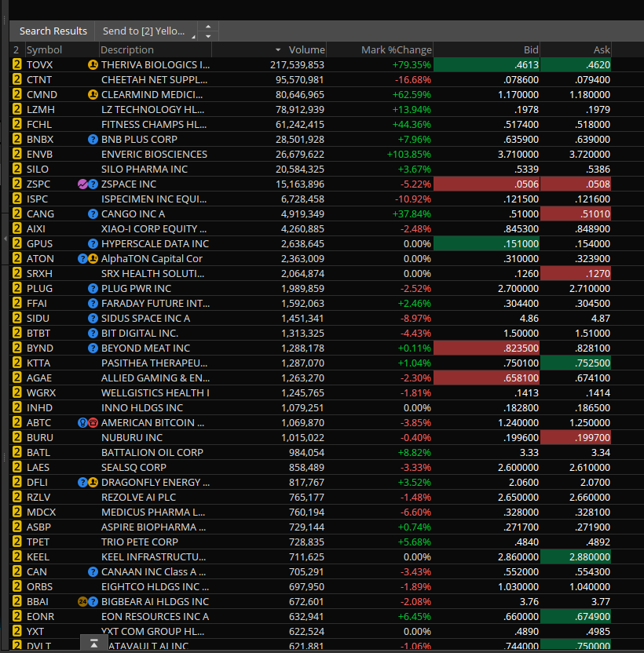The height and width of the screenshot is (653, 644).
Task: Sort by the Bid column header
Action: click(x=486, y=50)
